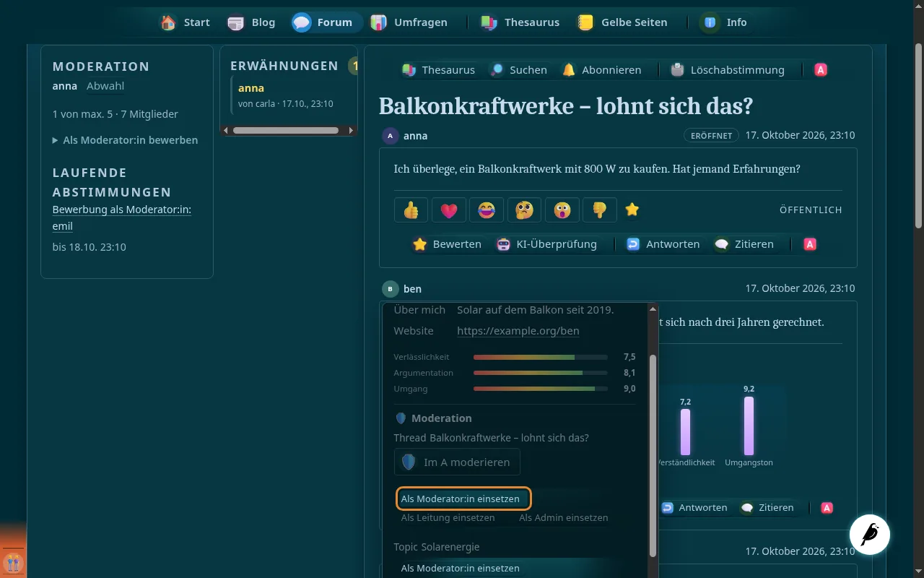
Task: Appoint as Moderator:in for the Balkonkraftwerke thread
Action: click(463, 499)
